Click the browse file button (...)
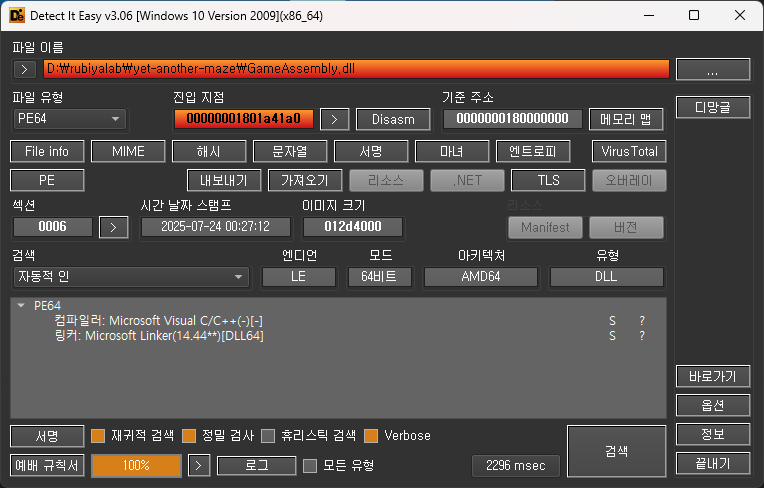Screen dimensions: 764x488 [x=713, y=70]
